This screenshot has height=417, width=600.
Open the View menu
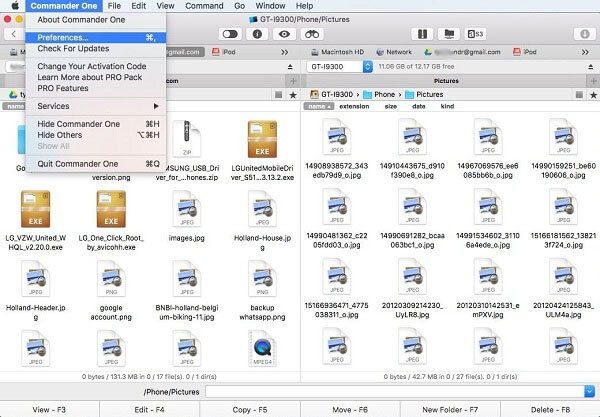pos(165,6)
